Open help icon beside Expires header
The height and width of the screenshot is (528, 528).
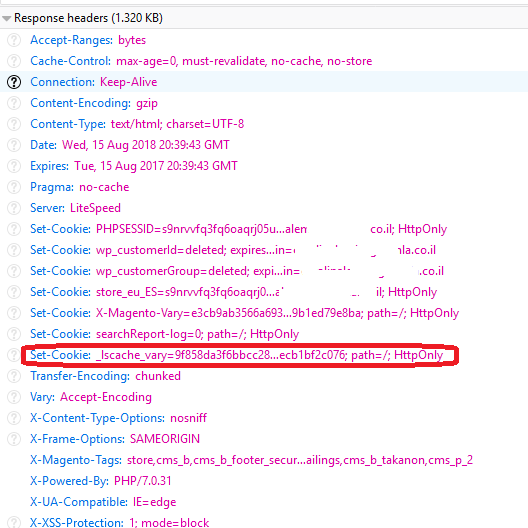(x=14, y=166)
